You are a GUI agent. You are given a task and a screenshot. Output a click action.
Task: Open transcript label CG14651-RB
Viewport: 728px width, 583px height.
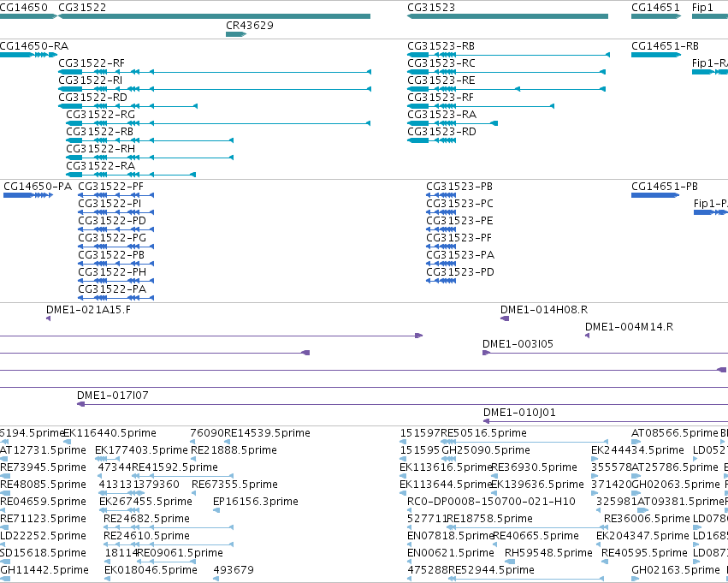[666, 46]
